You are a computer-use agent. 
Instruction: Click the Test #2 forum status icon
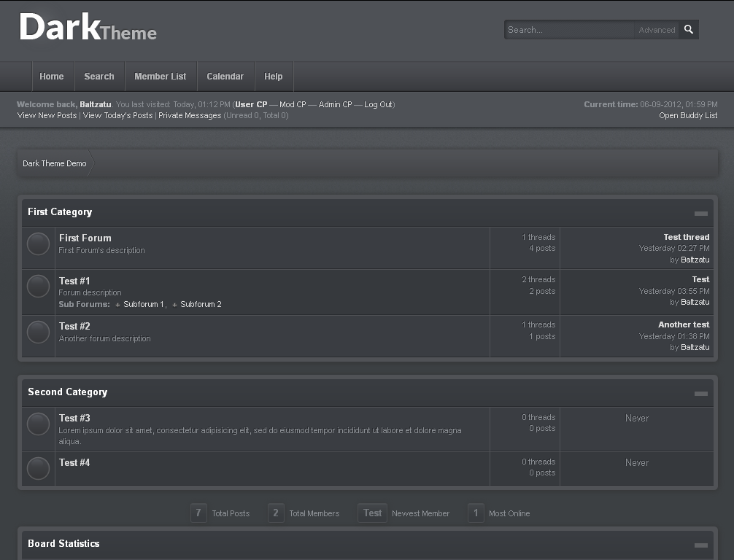tap(38, 332)
